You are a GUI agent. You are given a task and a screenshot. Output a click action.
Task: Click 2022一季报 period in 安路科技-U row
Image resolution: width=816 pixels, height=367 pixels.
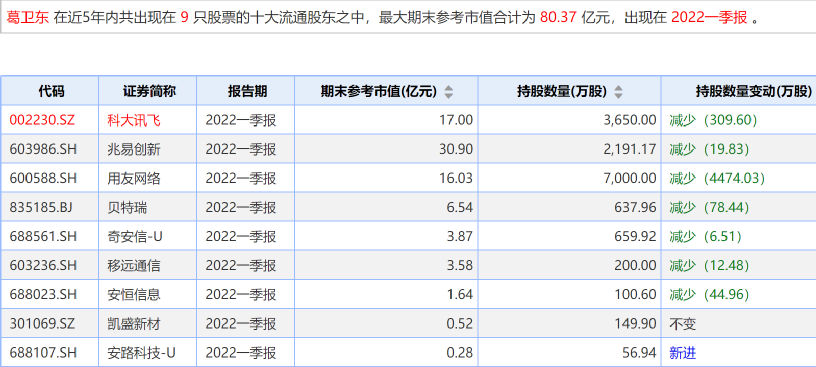click(241, 353)
